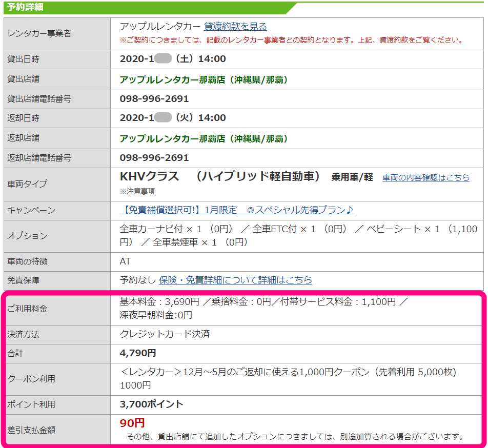Click the クレジットカード決済 payment method
The width and height of the screenshot is (488, 448).
pos(165,334)
